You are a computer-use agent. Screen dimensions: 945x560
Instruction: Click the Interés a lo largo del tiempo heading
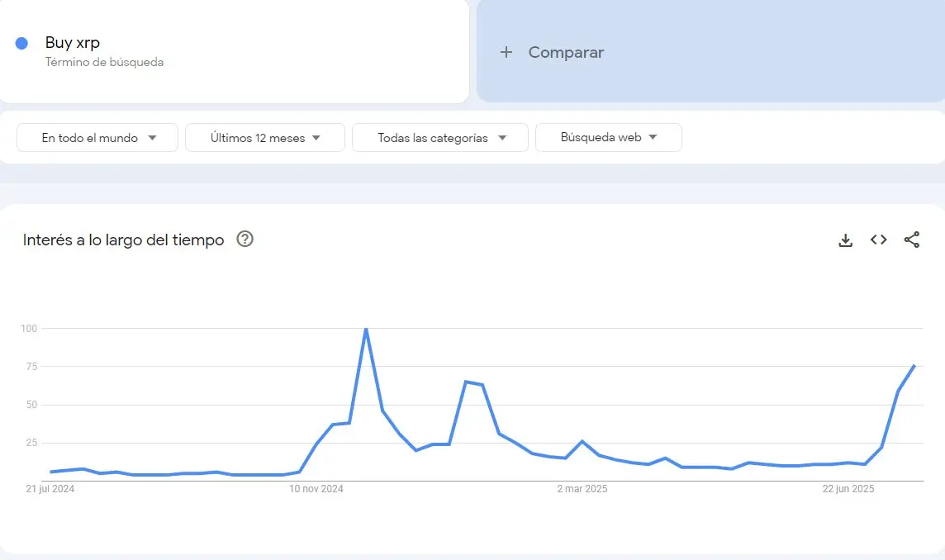pyautogui.click(x=124, y=240)
